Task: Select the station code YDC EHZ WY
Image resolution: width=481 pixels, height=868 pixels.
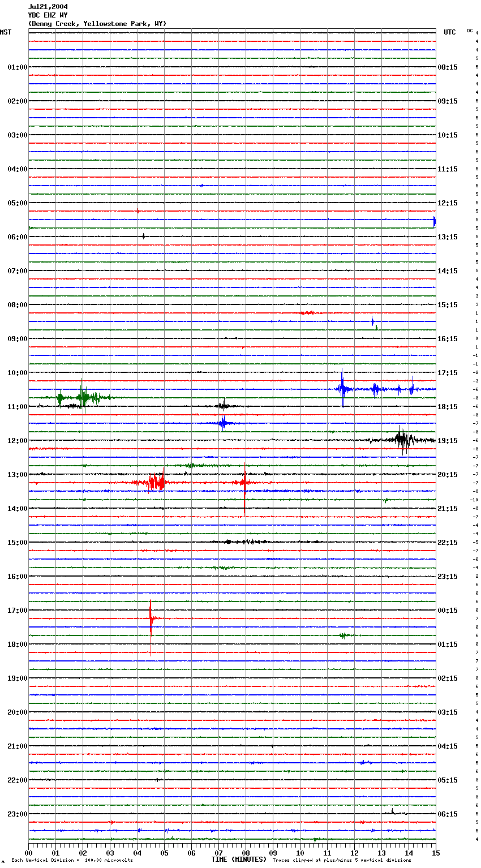Action: point(48,15)
